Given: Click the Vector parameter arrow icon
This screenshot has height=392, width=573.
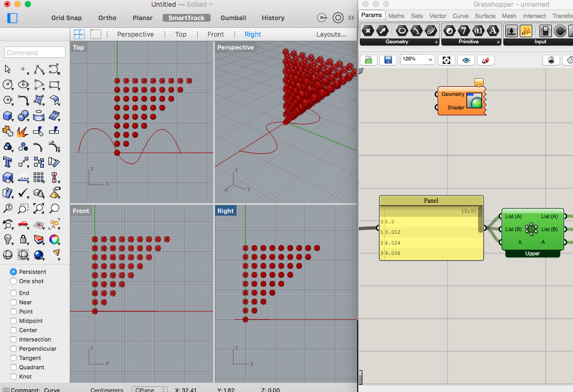Looking at the screenshot, I should click(x=382, y=31).
